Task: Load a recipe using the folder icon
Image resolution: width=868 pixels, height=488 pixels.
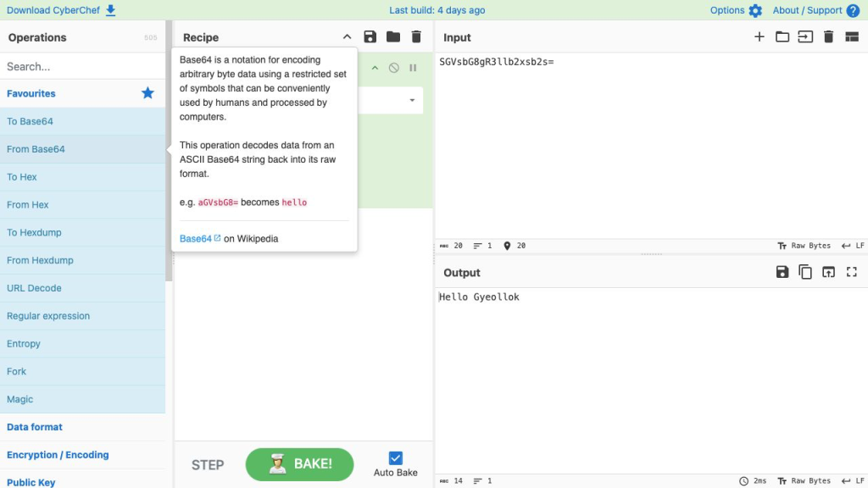Action: [393, 37]
